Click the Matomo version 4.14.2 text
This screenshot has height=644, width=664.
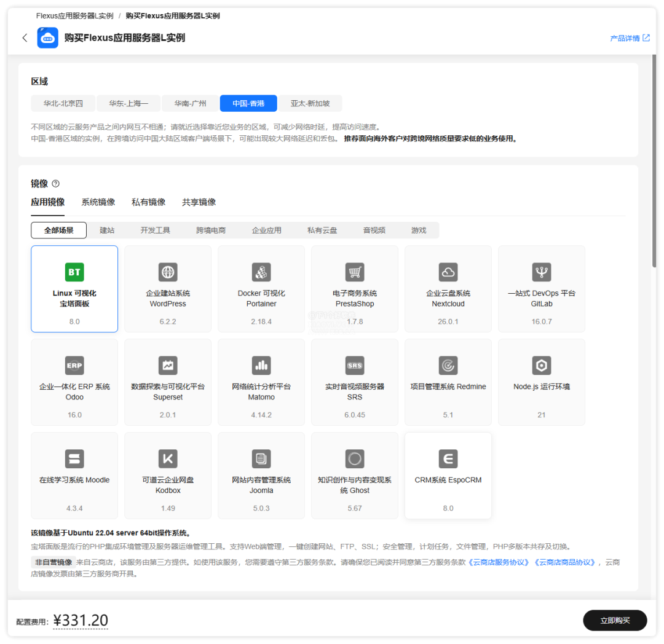pyautogui.click(x=261, y=415)
